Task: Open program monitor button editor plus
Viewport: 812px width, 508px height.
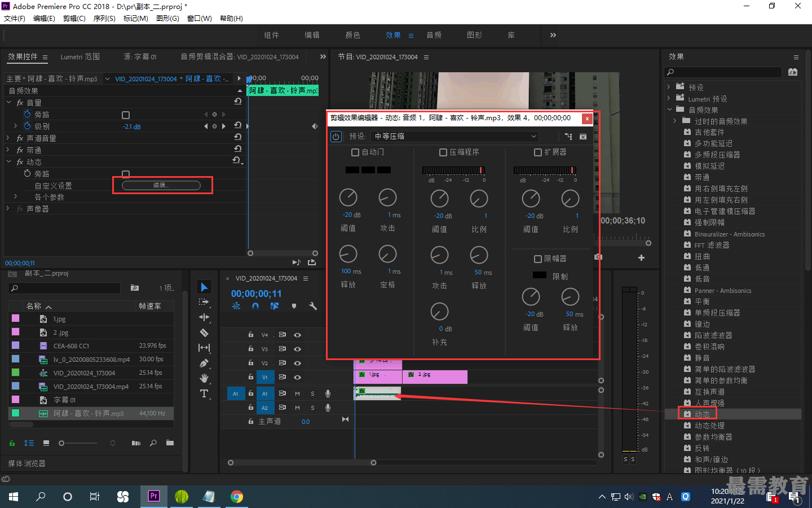Action: [x=641, y=257]
